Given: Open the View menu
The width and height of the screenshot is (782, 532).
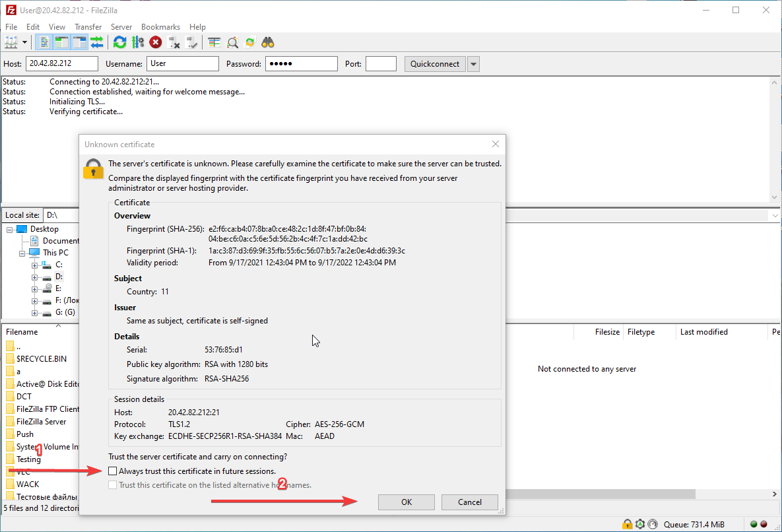Looking at the screenshot, I should 57,27.
